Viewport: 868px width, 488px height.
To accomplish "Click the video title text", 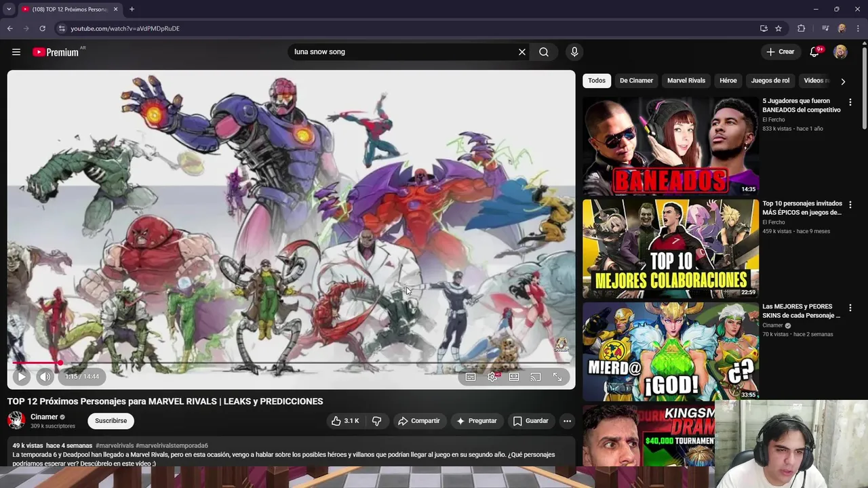I will [x=165, y=401].
